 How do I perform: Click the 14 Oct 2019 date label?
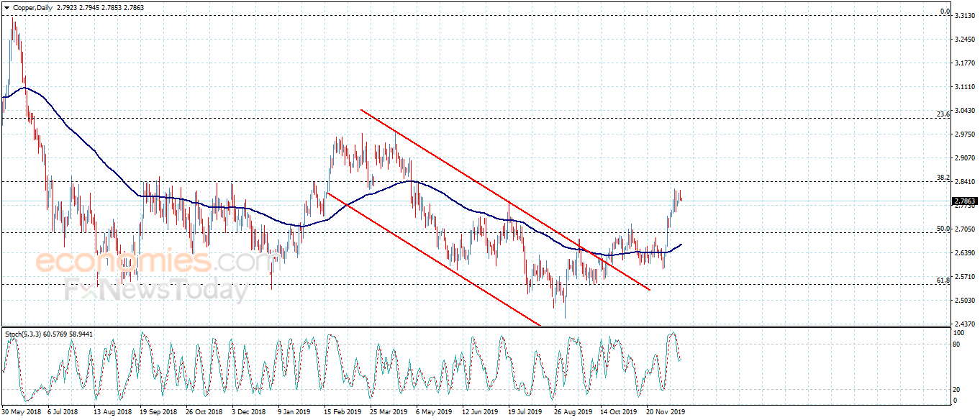(x=619, y=412)
